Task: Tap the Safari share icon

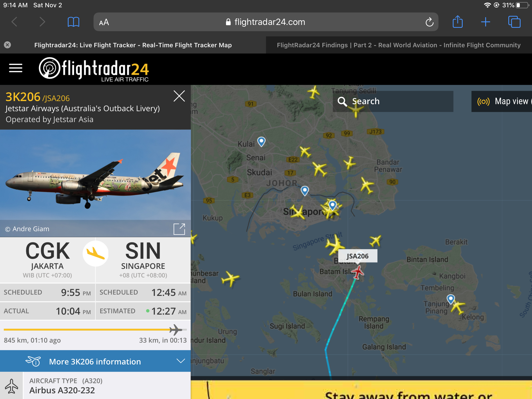Action: pyautogui.click(x=457, y=22)
